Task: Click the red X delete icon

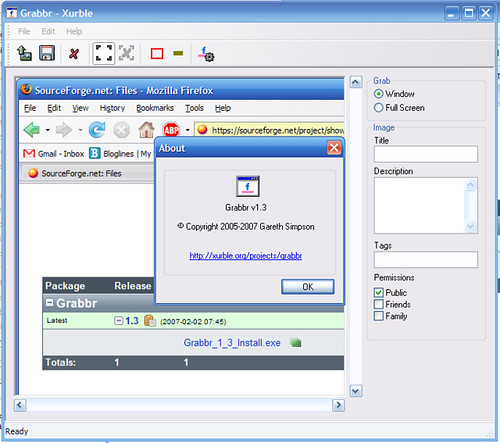Action: coord(74,53)
